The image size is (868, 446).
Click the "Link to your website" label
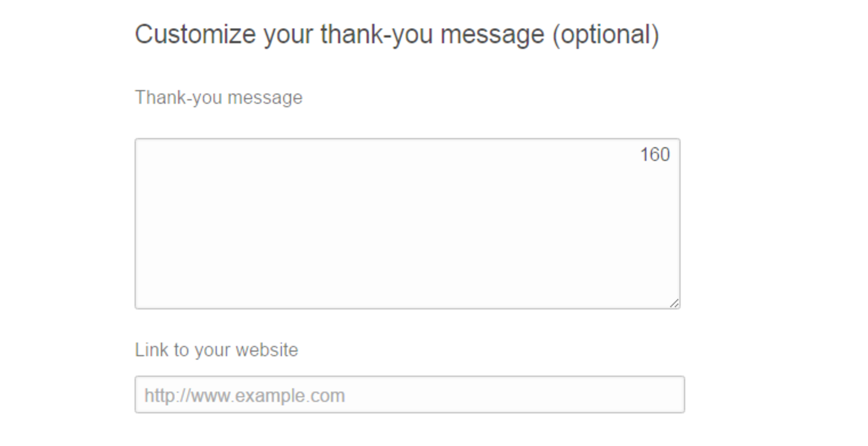216,350
